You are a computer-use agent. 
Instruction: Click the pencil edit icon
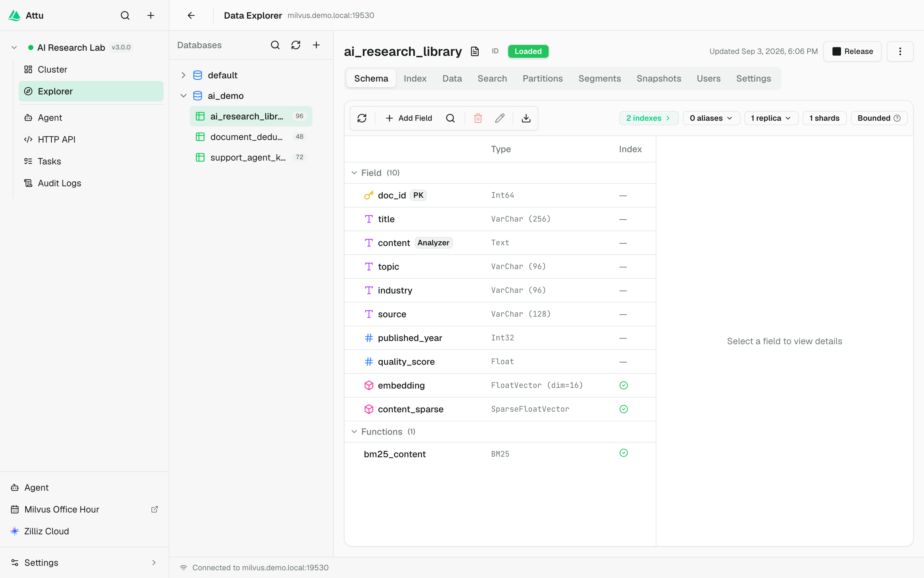click(x=500, y=118)
